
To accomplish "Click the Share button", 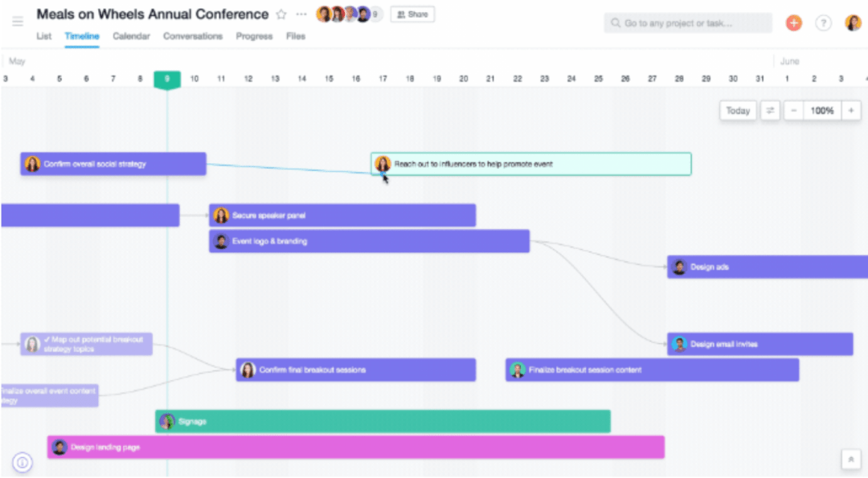I will click(412, 14).
